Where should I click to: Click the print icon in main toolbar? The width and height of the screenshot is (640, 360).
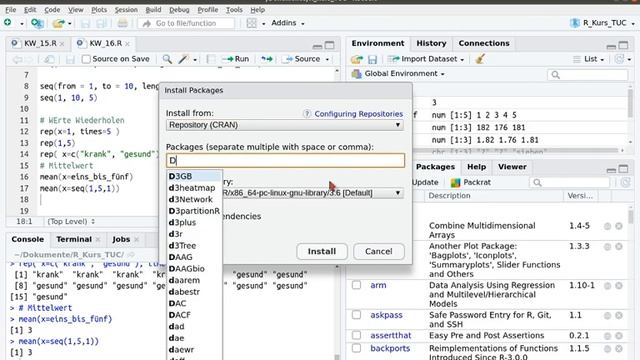(122, 23)
